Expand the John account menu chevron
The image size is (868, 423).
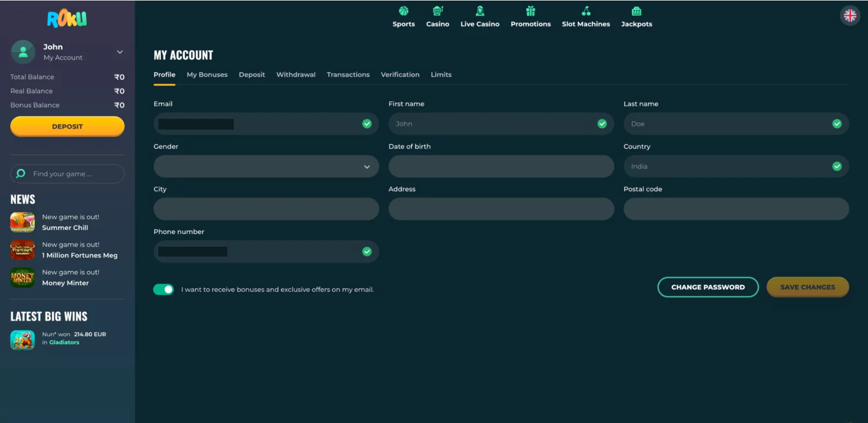[x=120, y=52]
